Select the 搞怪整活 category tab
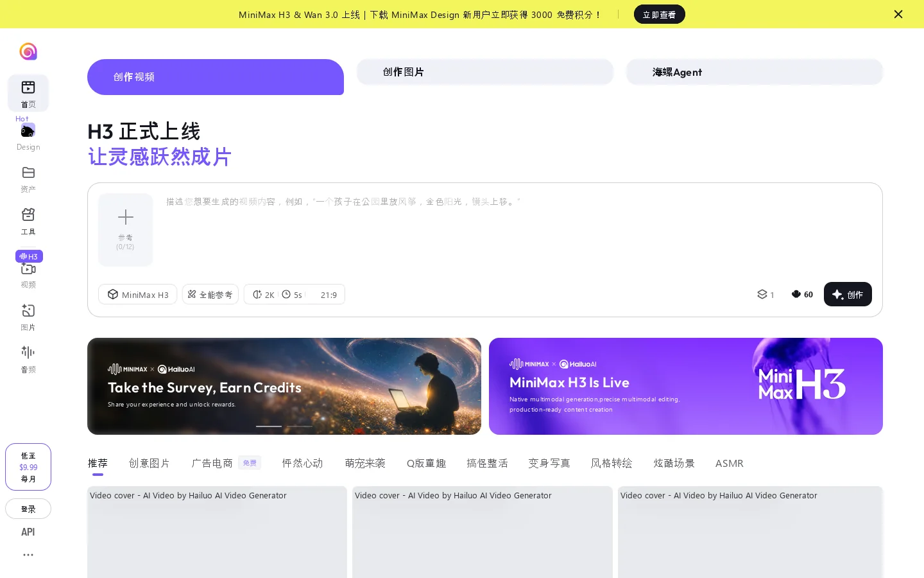 488,464
